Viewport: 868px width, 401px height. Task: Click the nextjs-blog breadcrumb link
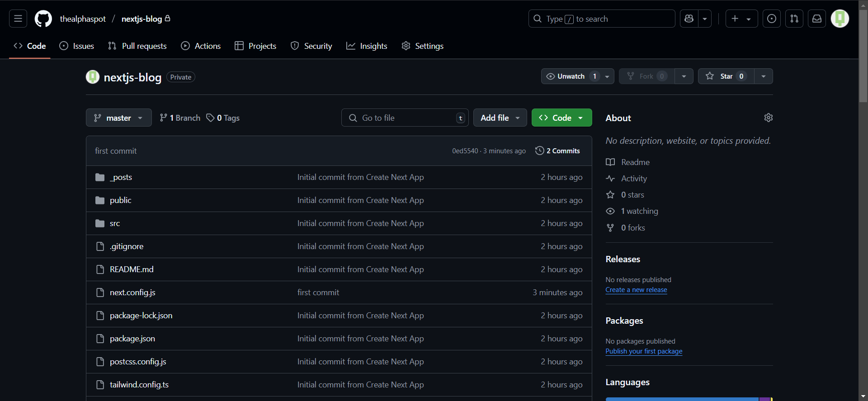click(x=142, y=19)
